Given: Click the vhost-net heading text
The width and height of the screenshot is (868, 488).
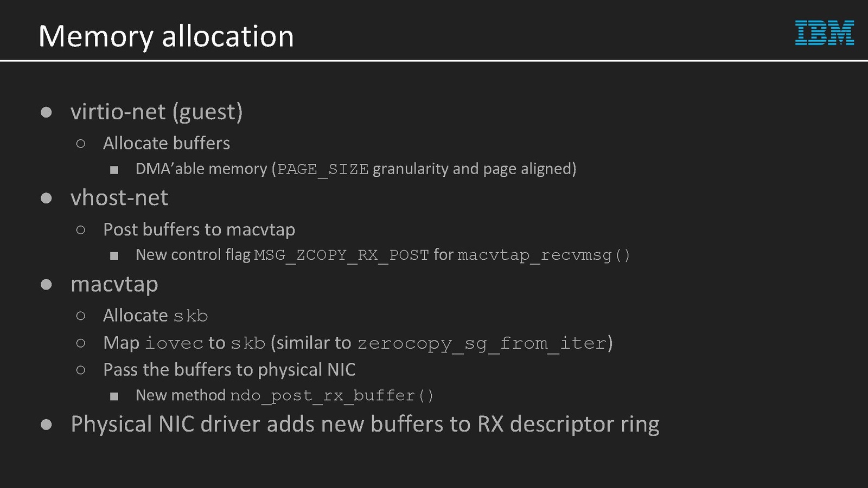Looking at the screenshot, I should 119,198.
